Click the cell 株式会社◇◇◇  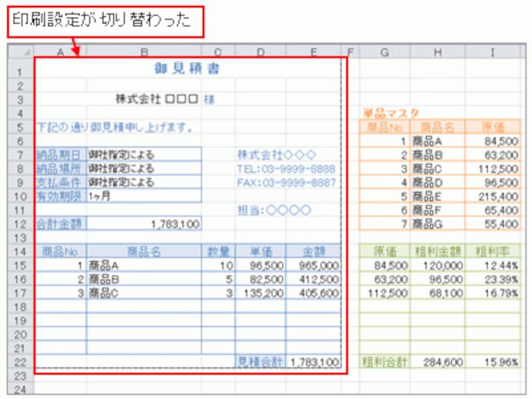tap(277, 155)
